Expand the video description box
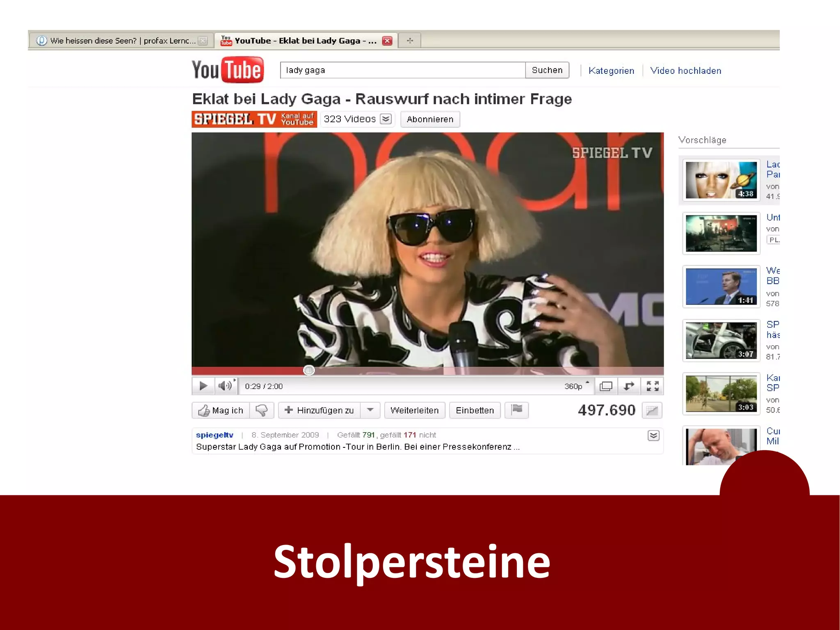 tap(653, 435)
